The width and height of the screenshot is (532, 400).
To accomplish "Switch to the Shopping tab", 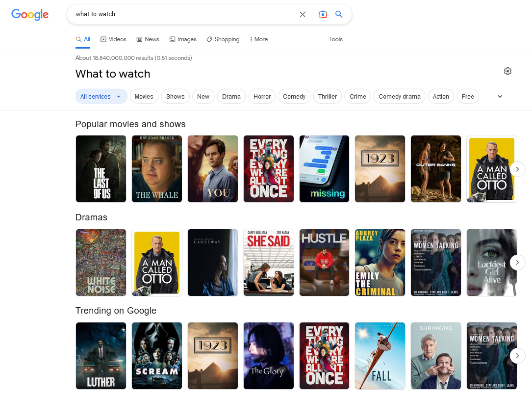I will pyautogui.click(x=223, y=39).
